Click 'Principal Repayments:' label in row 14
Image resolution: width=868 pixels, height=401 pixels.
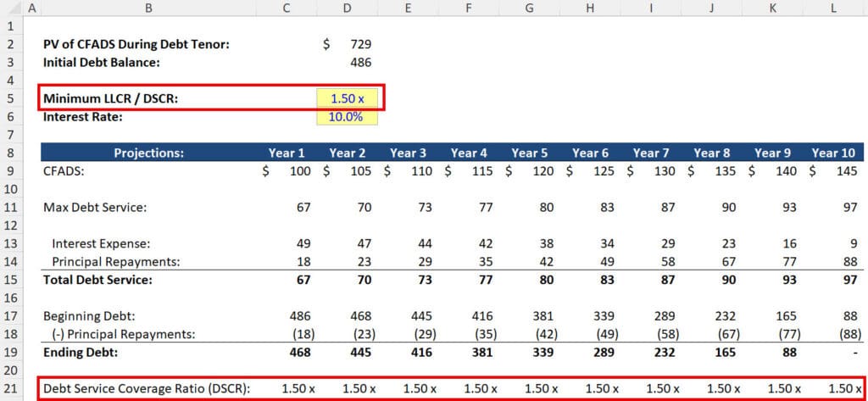(x=116, y=261)
